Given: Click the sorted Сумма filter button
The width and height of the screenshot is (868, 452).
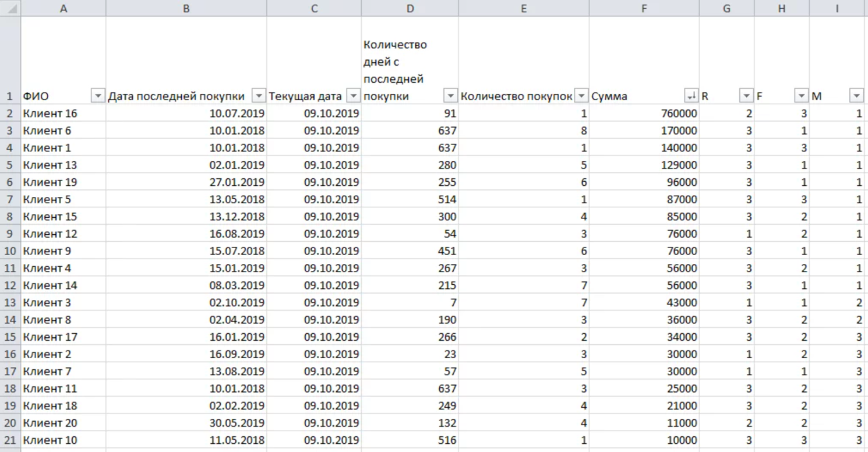Looking at the screenshot, I should click(x=691, y=96).
